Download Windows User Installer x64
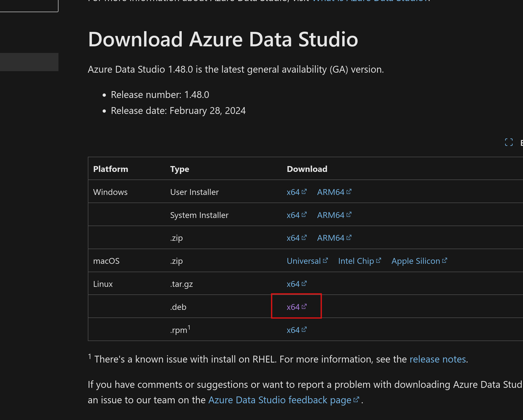 coord(293,192)
